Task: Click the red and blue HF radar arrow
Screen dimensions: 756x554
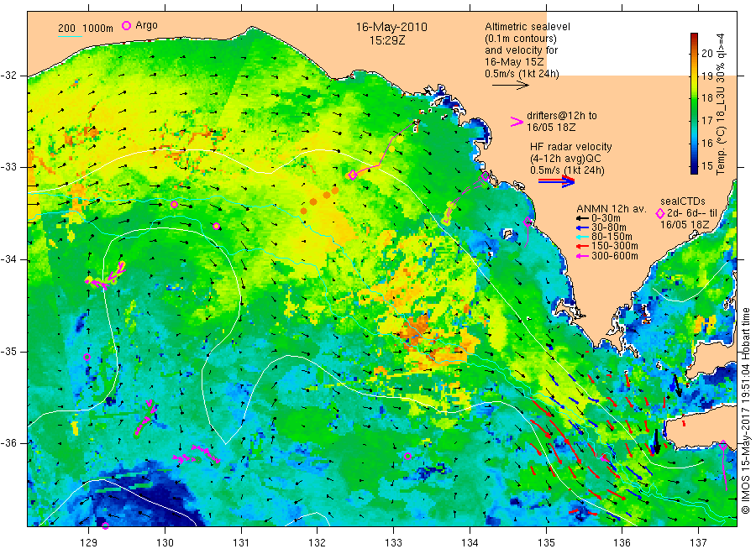Action: click(x=556, y=181)
